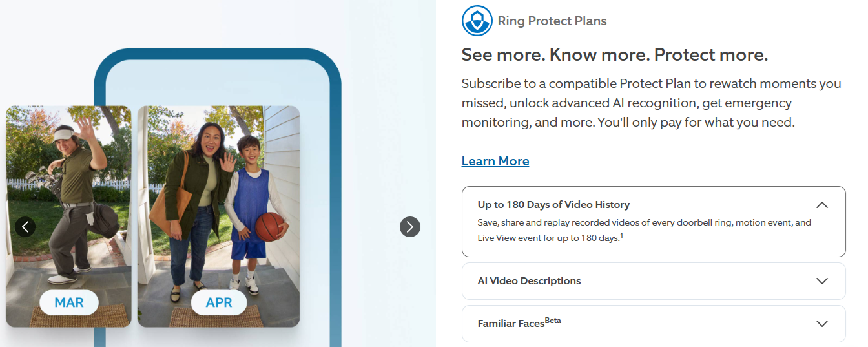Click the Familiar Faces Beta accordion title
The image size is (868, 347).
[511, 324]
